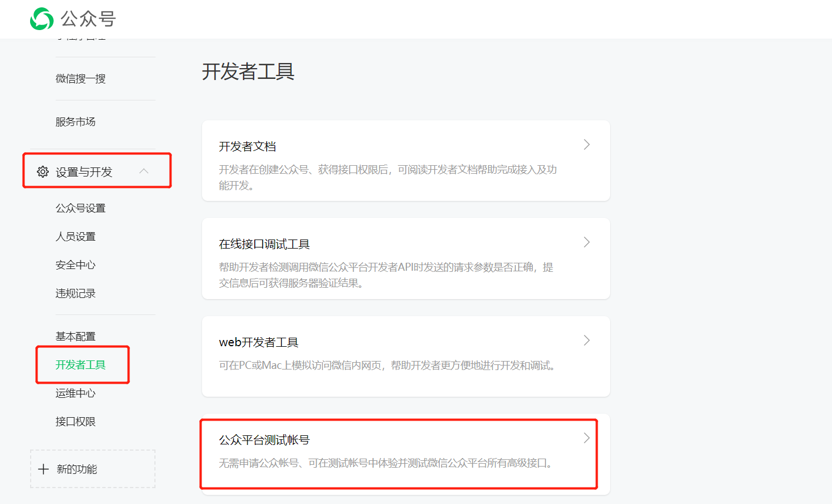This screenshot has height=504, width=832.
Task: Open the 开发者文档 card title
Action: point(247,146)
